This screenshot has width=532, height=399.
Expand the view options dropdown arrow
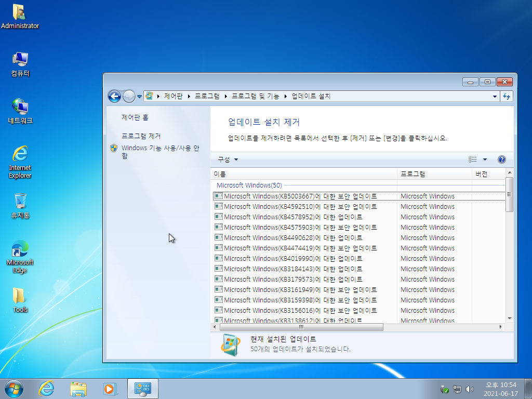485,159
